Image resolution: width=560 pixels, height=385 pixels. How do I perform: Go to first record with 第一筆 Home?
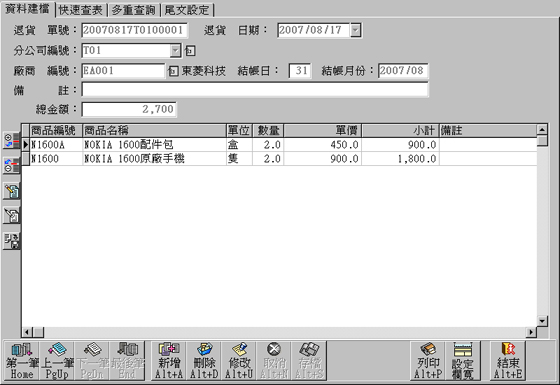[22, 361]
